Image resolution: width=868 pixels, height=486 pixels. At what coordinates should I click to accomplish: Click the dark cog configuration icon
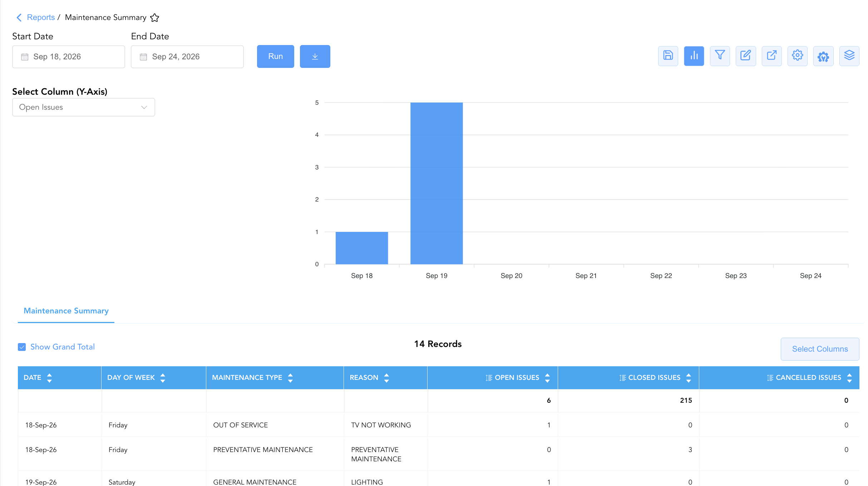click(823, 56)
